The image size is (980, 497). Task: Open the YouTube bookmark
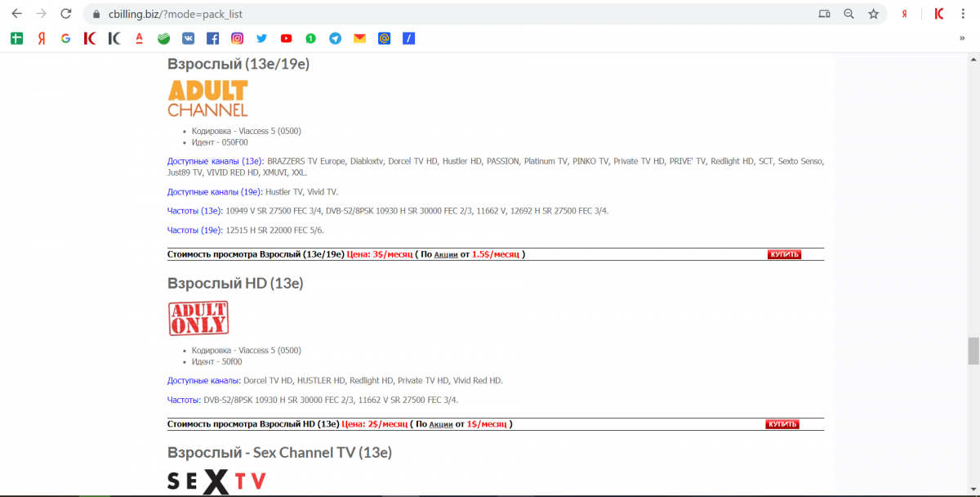tap(286, 38)
